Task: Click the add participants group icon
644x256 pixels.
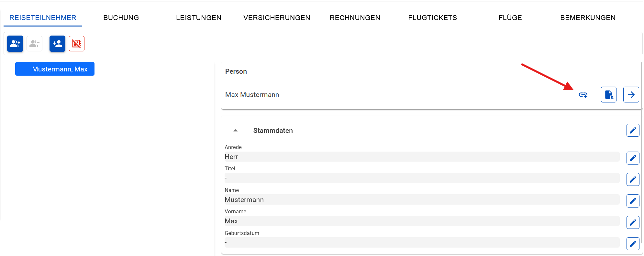Action: (15, 44)
